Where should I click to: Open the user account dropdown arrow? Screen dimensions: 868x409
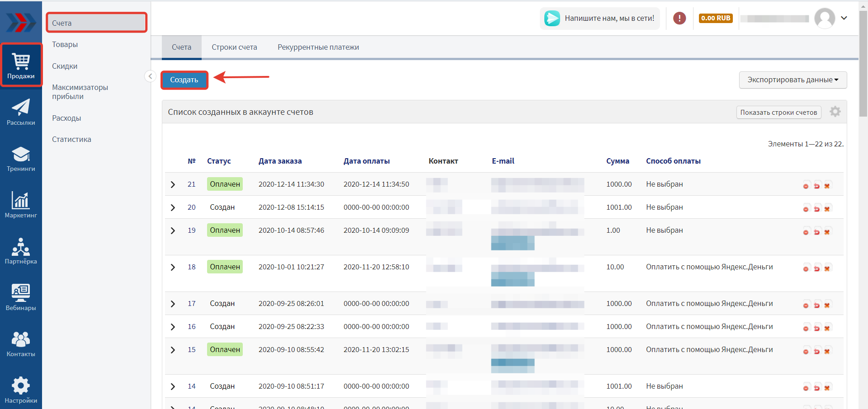pos(844,18)
